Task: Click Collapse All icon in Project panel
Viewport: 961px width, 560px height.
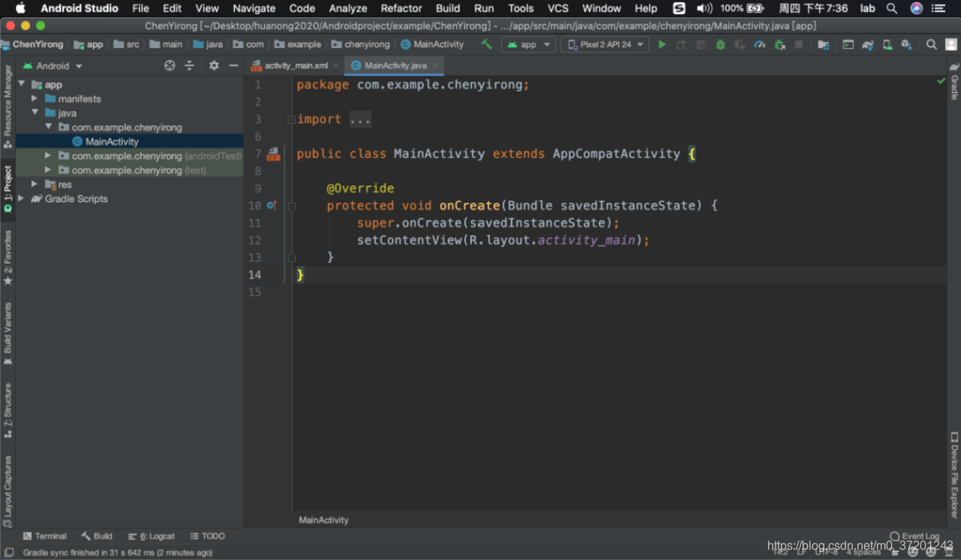Action: [189, 65]
